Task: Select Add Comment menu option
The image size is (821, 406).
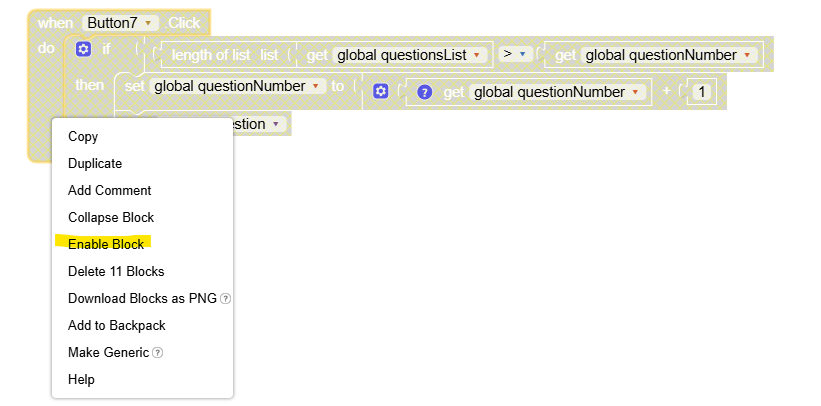Action: [109, 190]
